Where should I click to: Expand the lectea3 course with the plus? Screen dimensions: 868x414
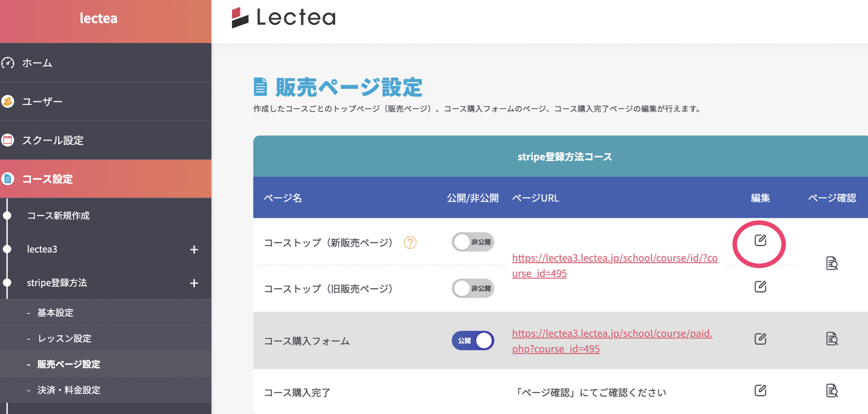(x=194, y=250)
